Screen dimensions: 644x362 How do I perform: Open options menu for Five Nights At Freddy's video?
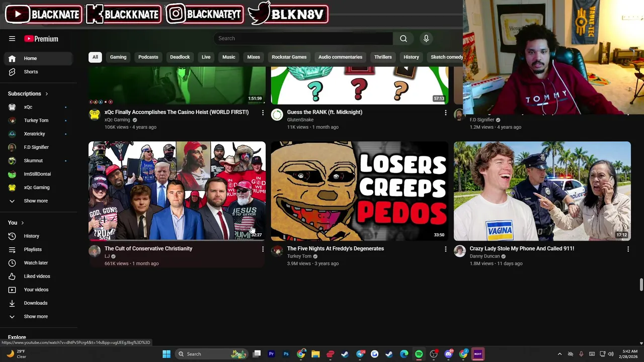coord(445,249)
